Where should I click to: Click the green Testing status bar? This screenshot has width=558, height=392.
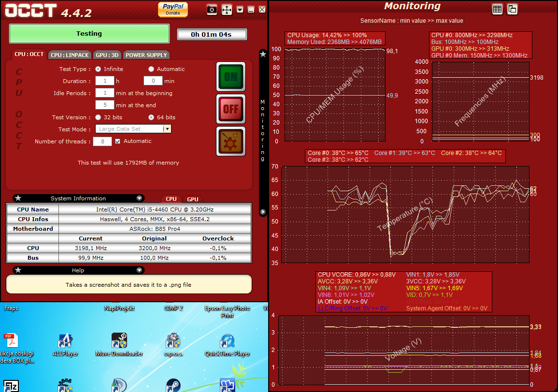coord(89,33)
